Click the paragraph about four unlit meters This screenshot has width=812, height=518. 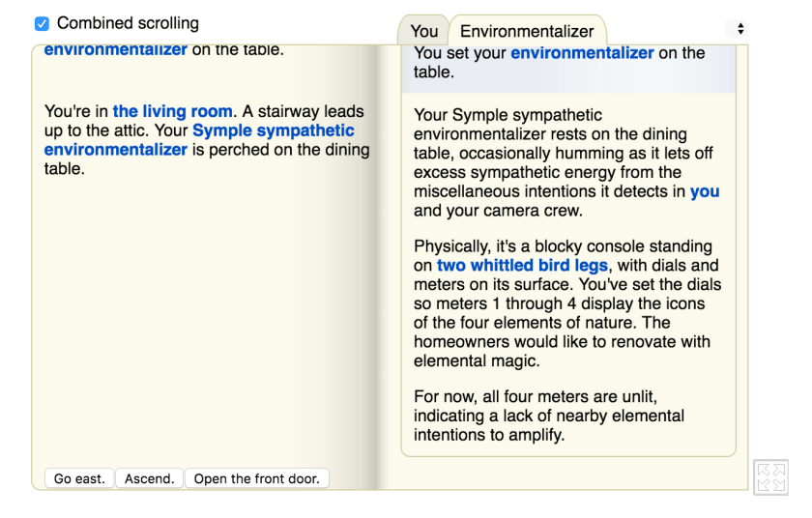pos(549,416)
